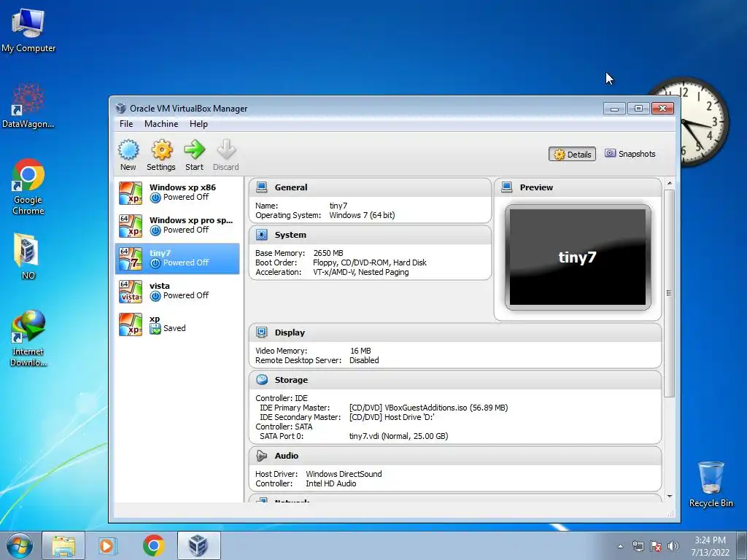747x560 pixels.
Task: Click 'Floppy, CD/DVD-ROM, Hard Disk' boot order
Action: (370, 262)
